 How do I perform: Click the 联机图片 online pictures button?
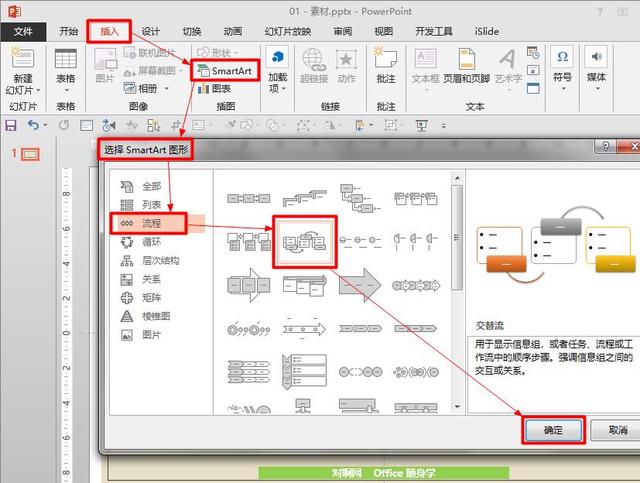tap(150, 53)
